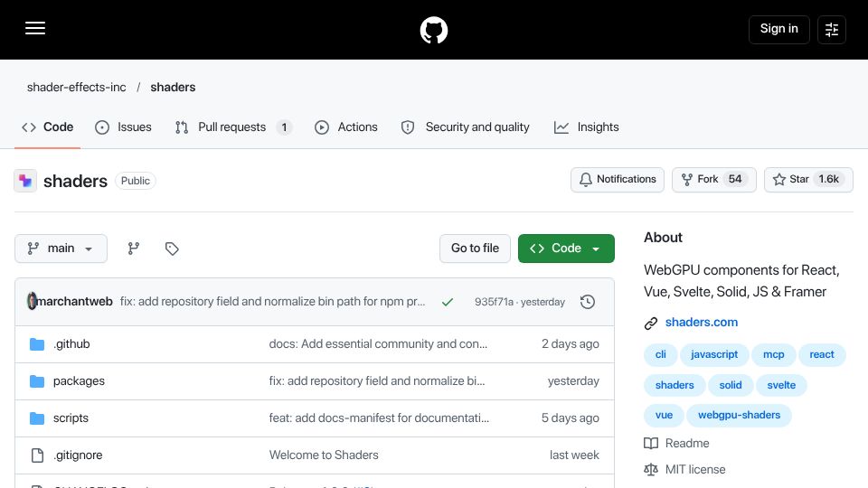Open the Pull requests tab
The width and height of the screenshot is (868, 488).
pos(233,127)
